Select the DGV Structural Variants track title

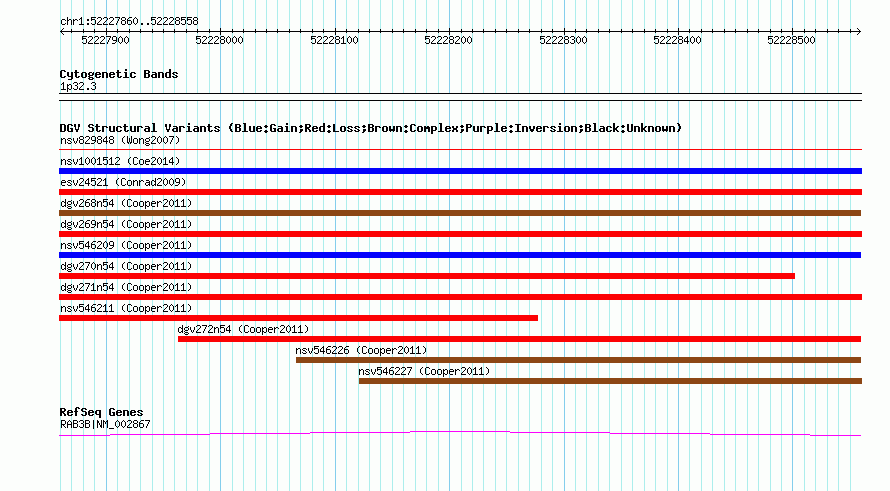[x=370, y=128]
